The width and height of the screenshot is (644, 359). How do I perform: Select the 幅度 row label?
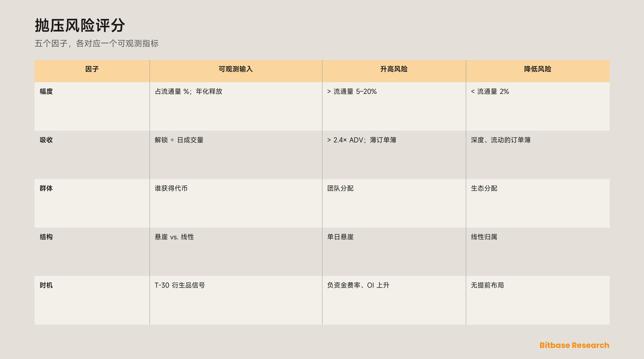[x=46, y=91]
